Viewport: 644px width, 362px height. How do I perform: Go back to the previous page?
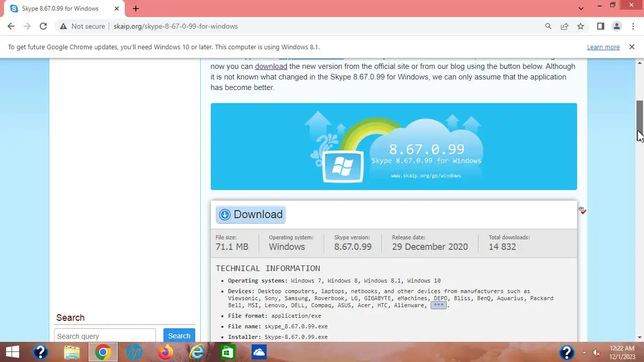pyautogui.click(x=11, y=26)
